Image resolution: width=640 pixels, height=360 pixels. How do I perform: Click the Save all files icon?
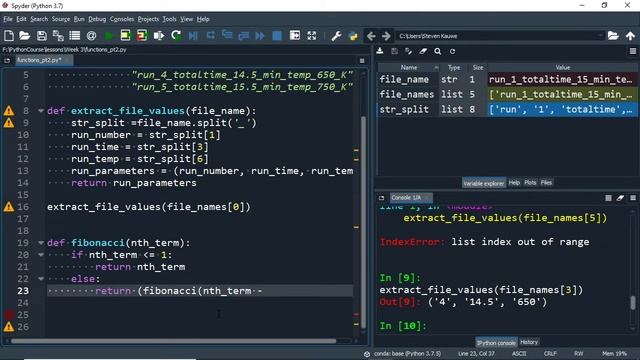point(58,36)
